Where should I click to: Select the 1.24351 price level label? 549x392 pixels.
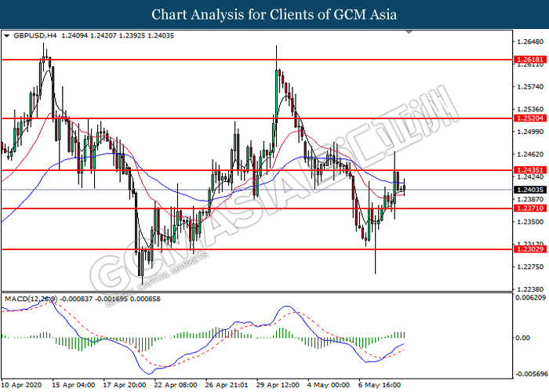tap(529, 170)
